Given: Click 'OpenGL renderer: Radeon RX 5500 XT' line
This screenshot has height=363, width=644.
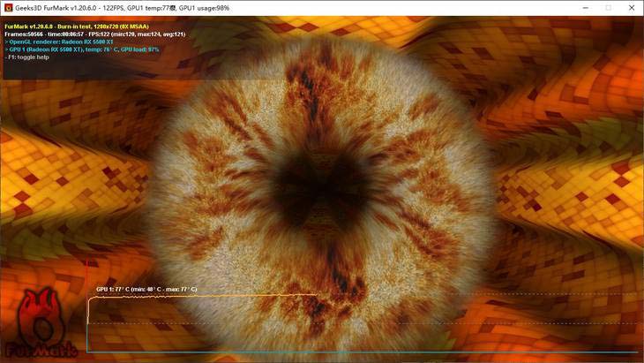Looking at the screenshot, I should click(59, 42).
